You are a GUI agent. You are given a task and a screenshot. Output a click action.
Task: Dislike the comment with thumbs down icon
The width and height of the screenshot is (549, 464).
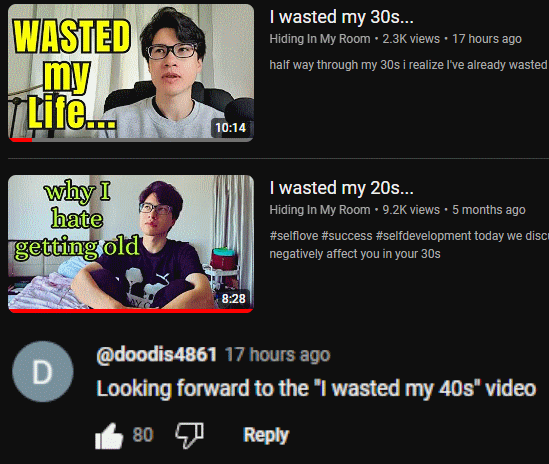189,436
